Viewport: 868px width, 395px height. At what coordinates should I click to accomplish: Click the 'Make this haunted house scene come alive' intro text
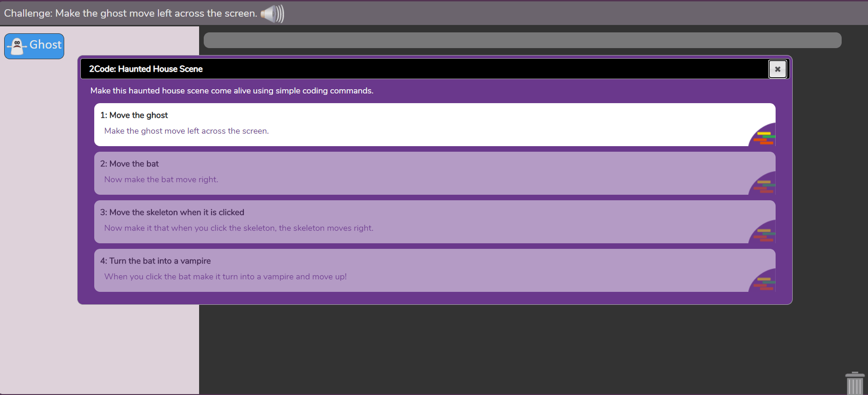click(x=231, y=91)
